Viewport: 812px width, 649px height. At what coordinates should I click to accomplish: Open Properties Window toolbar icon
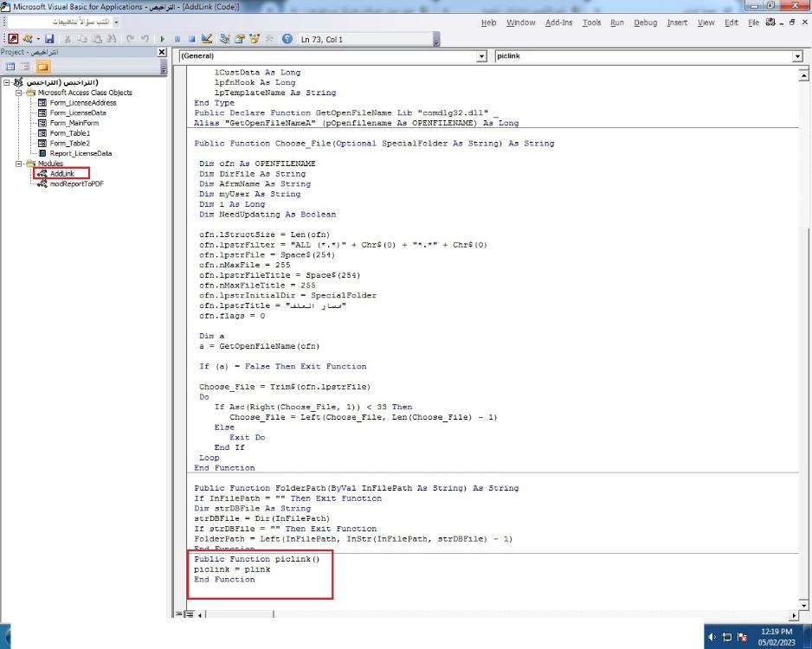click(239, 39)
